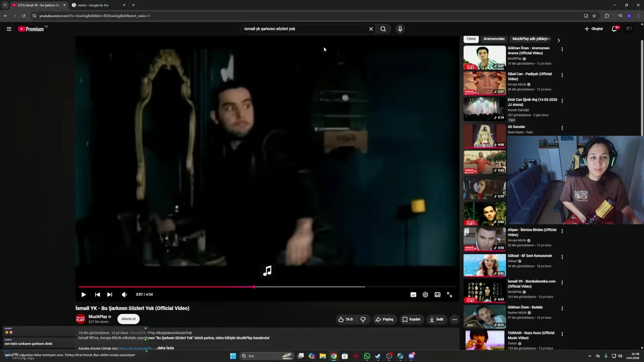Open WhatsApp from taskbar

[x=367, y=356]
